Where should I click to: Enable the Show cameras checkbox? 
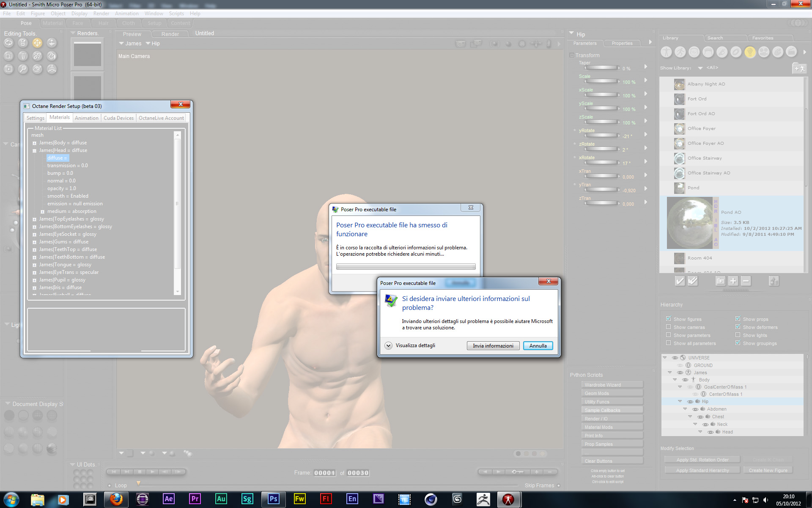(x=669, y=327)
